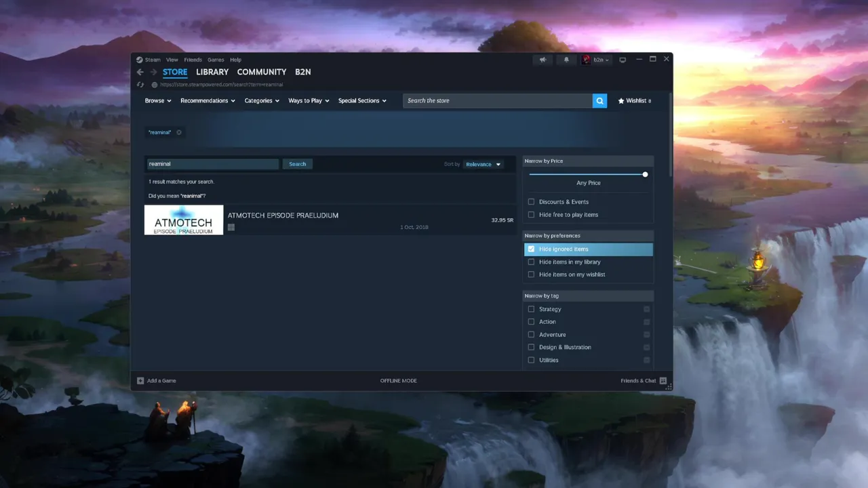Image resolution: width=868 pixels, height=488 pixels.
Task: Expand the Ways to Play dropdown
Action: tap(309, 100)
